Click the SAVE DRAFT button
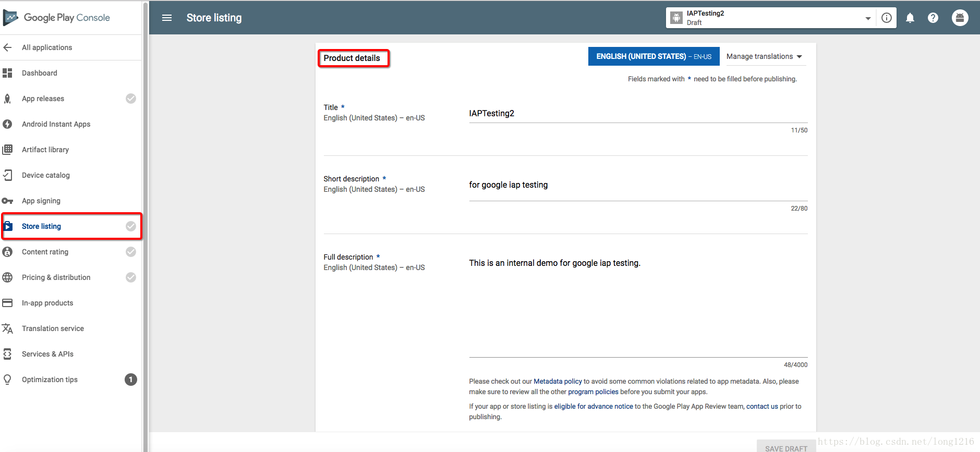 [x=786, y=447]
